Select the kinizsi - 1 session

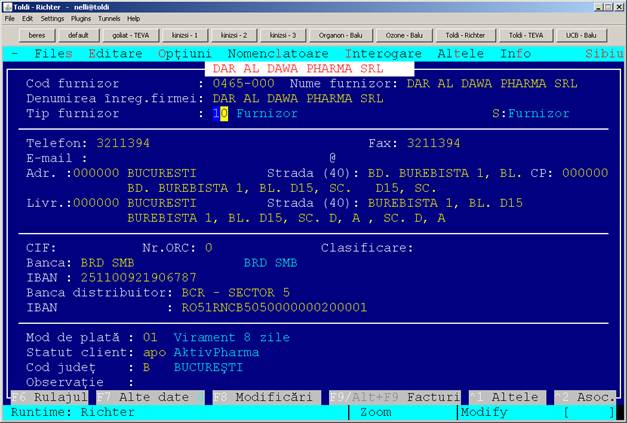185,35
